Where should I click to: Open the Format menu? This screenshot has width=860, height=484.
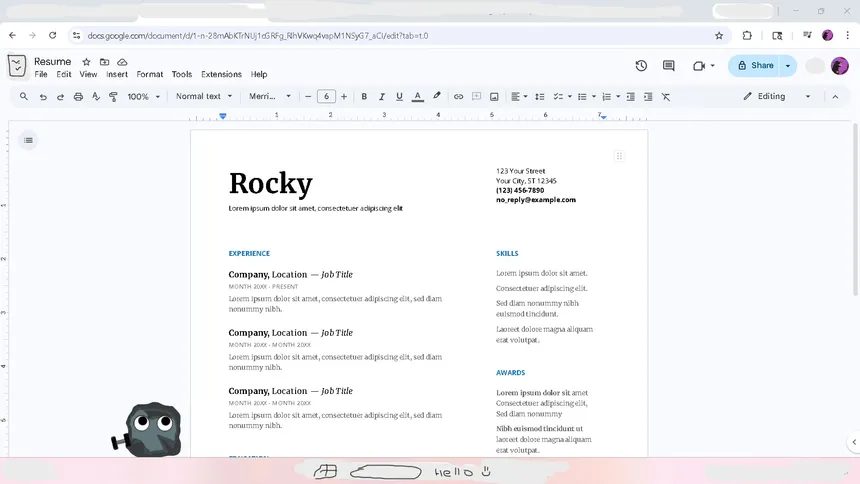(x=150, y=74)
